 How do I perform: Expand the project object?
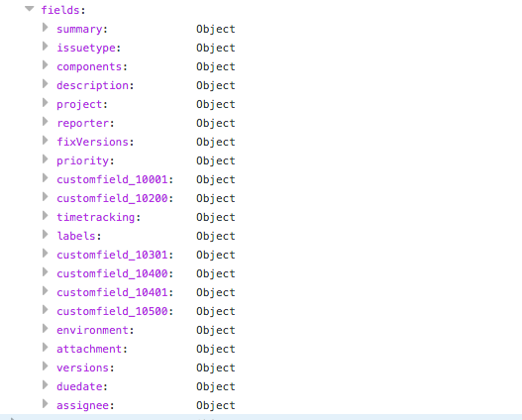[46, 102]
